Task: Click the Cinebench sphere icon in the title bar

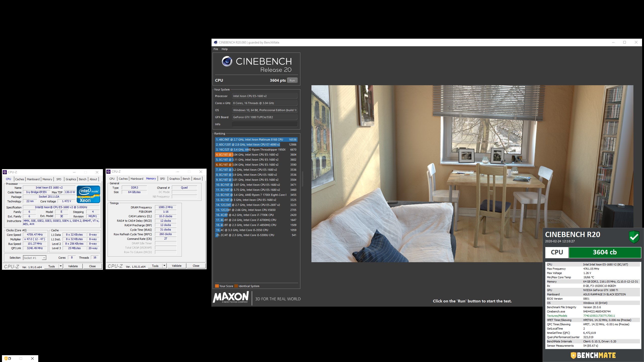Action: (216, 42)
